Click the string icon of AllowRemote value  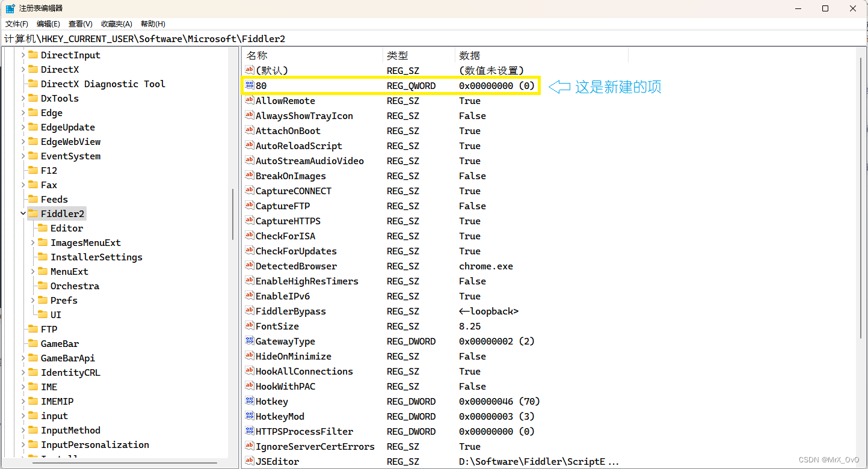point(250,100)
